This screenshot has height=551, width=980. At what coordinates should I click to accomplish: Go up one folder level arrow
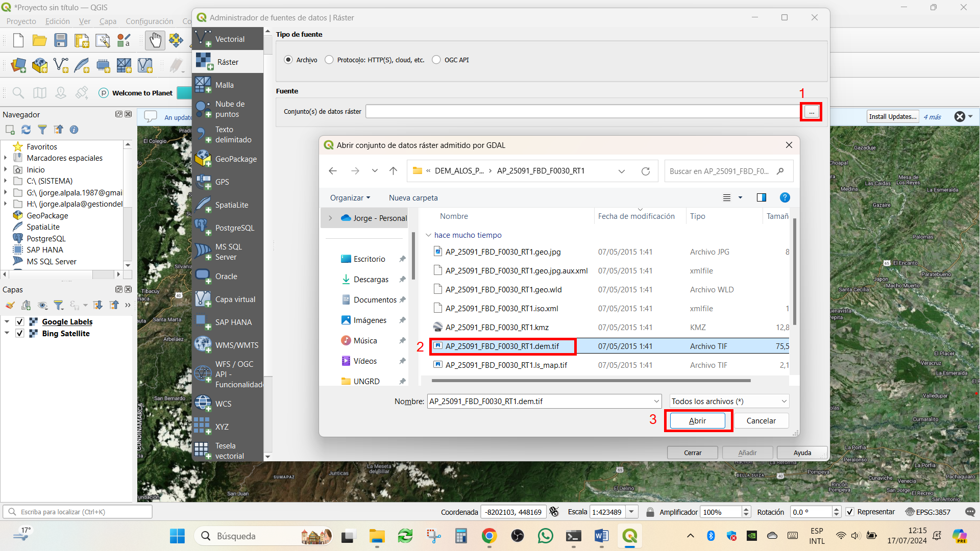[393, 171]
